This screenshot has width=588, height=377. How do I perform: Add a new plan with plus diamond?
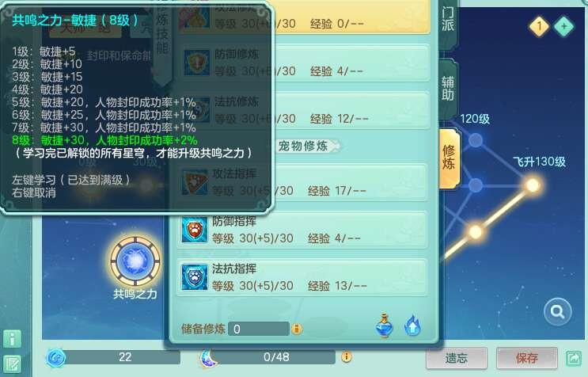tap(563, 26)
